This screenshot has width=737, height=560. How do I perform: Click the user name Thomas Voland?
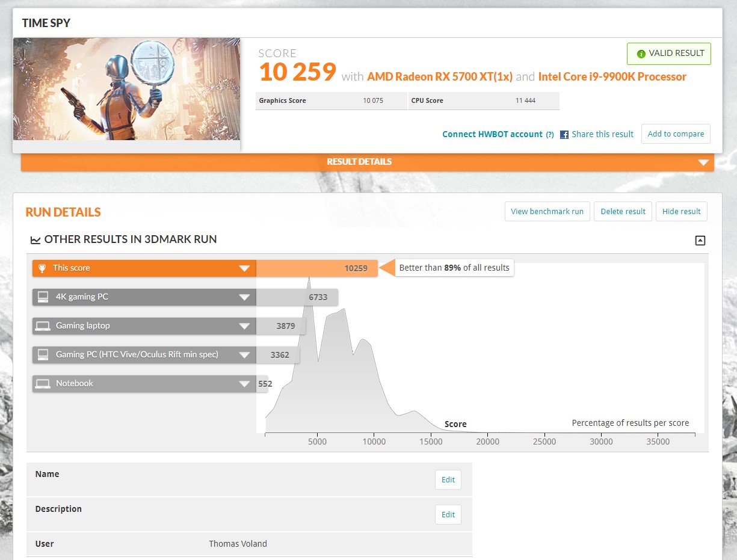pos(238,544)
